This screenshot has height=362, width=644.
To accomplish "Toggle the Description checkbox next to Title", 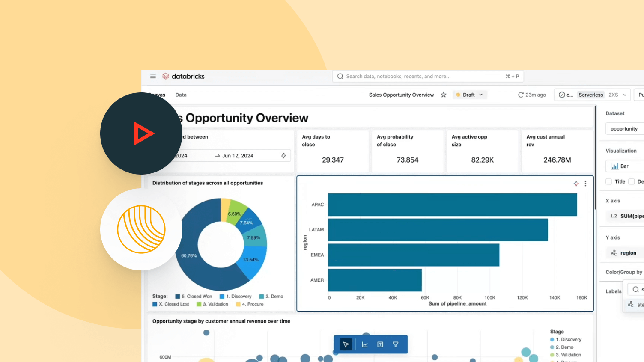I will 631,181.
